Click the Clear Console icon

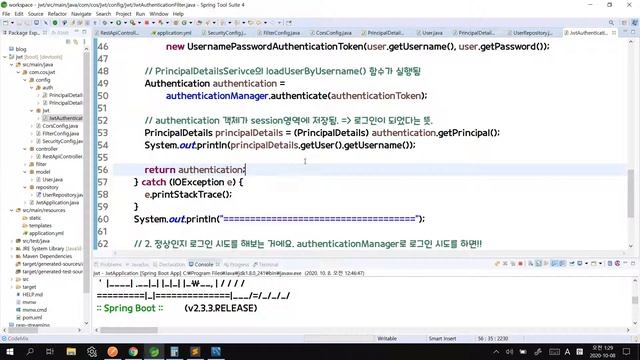tap(531, 264)
